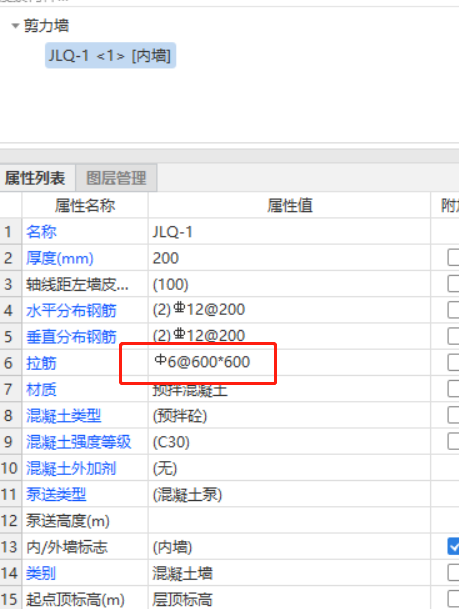
Task: Select the 拉筋 property label
Action: tap(41, 363)
